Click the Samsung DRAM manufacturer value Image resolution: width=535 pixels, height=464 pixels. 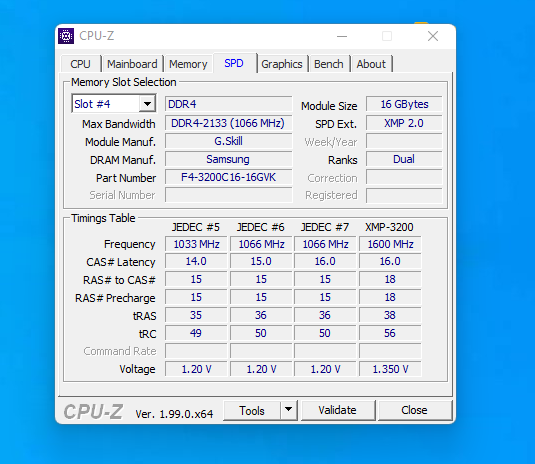pyautogui.click(x=229, y=159)
